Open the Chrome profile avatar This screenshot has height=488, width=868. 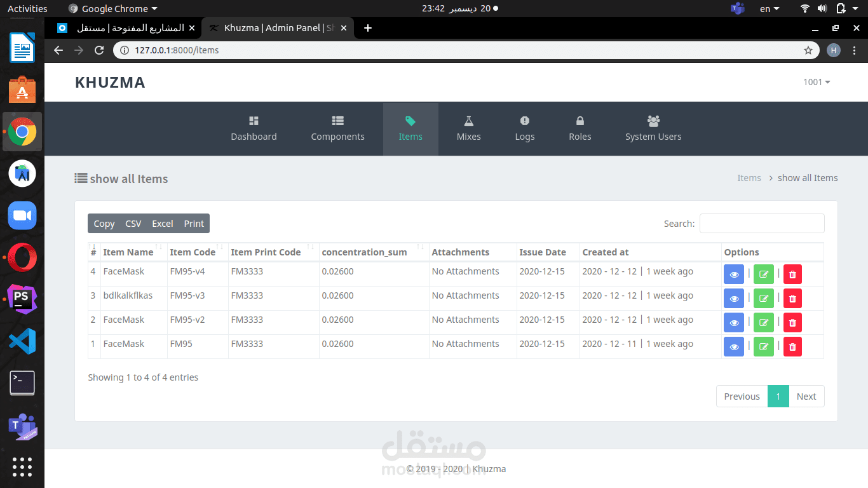point(834,50)
